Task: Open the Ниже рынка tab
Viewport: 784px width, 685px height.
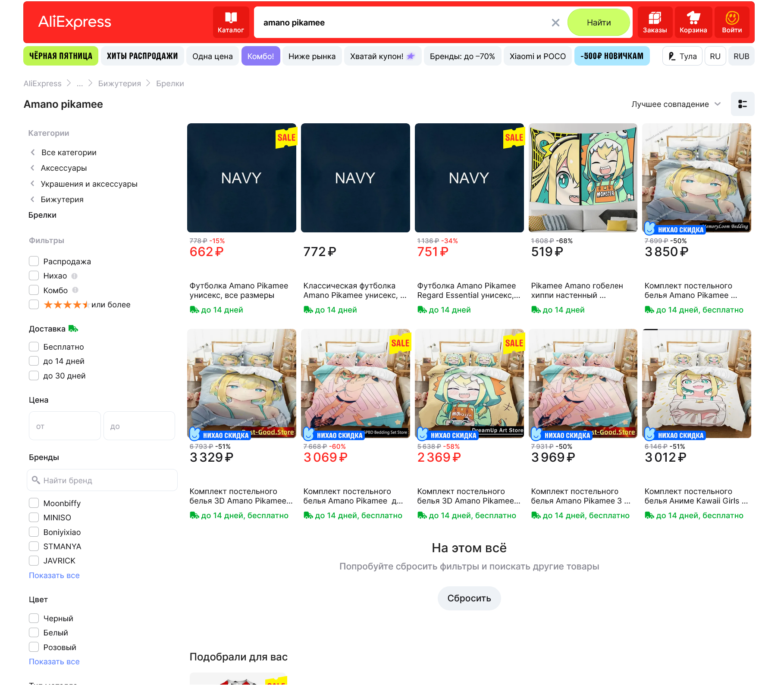Action: (x=312, y=56)
